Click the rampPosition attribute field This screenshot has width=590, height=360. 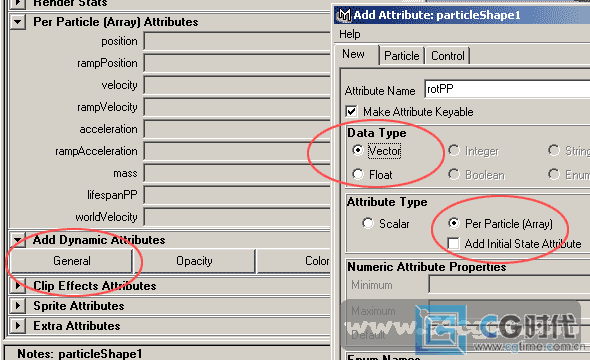[x=237, y=63]
